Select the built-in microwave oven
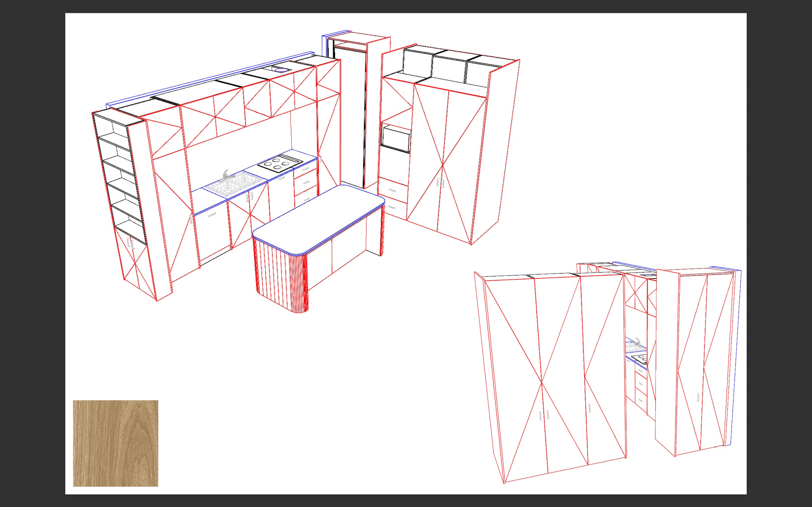This screenshot has width=812, height=507. point(396,139)
